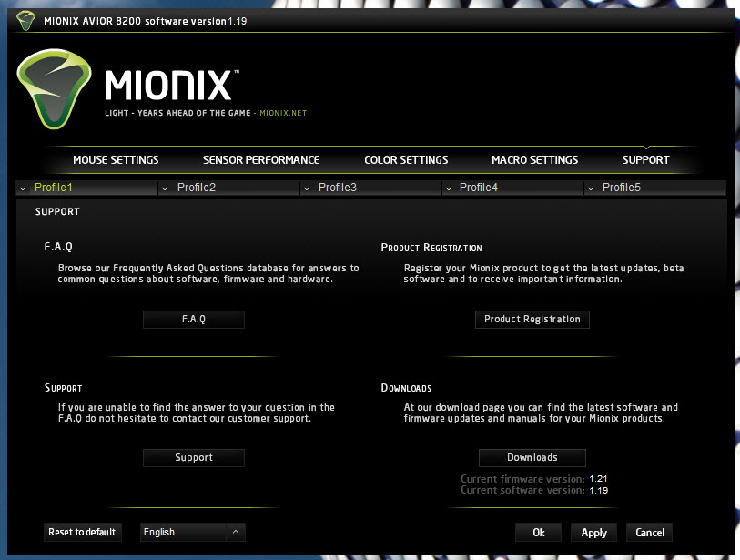
Task: Click the title bar text "MIONIX AVIOR 8200"
Action: 93,21
